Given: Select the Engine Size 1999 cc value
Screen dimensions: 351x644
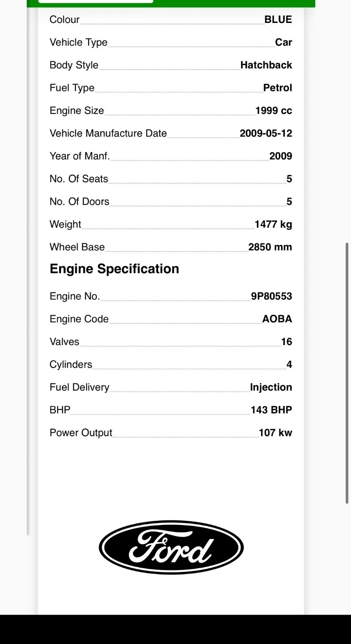Looking at the screenshot, I should click(x=273, y=110).
